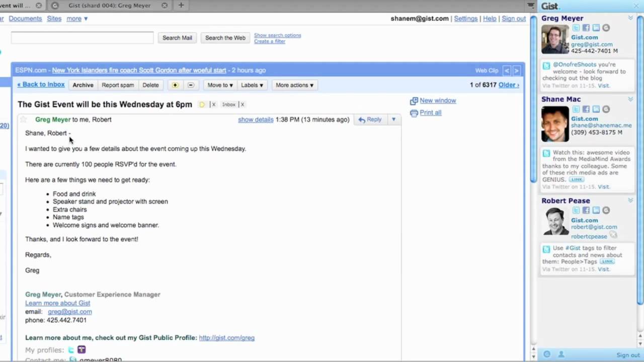Click Greg Meyer's photo thumbnail in Gist
The image size is (644, 362).
click(x=555, y=39)
